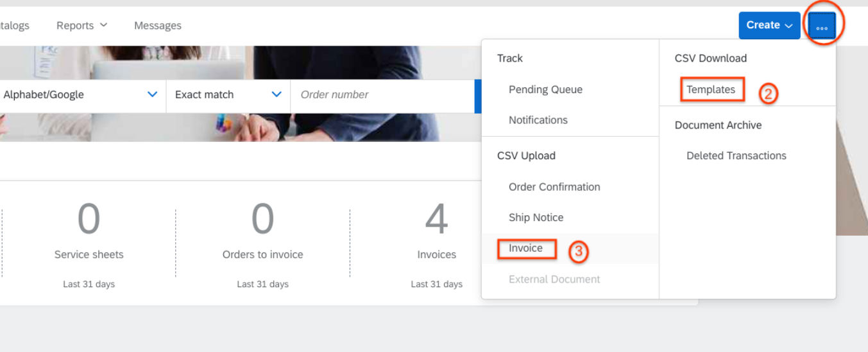Click the CSV Download section heading
The image size is (868, 352).
click(x=711, y=58)
